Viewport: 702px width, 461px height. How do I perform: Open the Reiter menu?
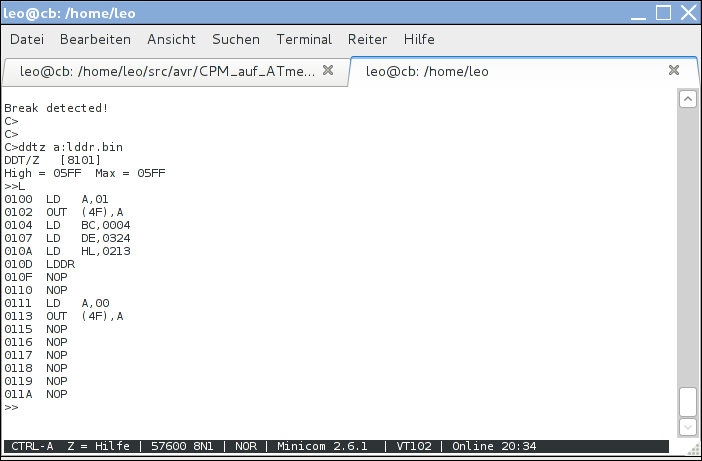tap(368, 39)
